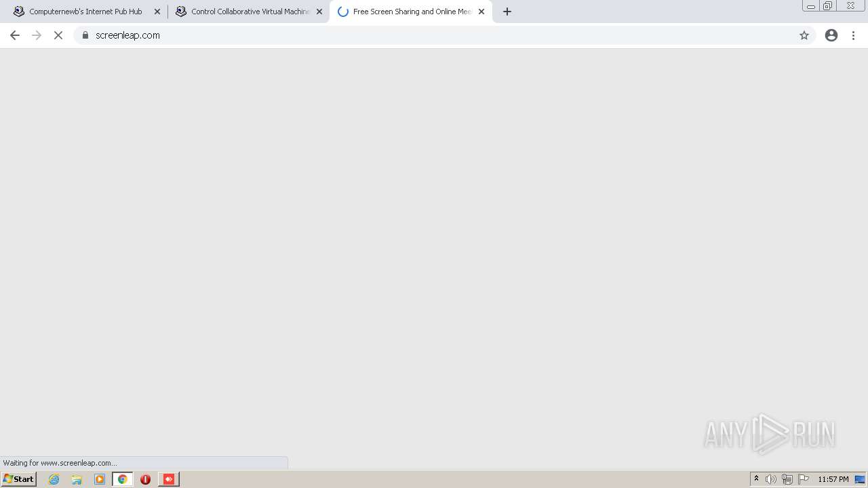
Task: Restore down the Chrome window
Action: click(828, 6)
